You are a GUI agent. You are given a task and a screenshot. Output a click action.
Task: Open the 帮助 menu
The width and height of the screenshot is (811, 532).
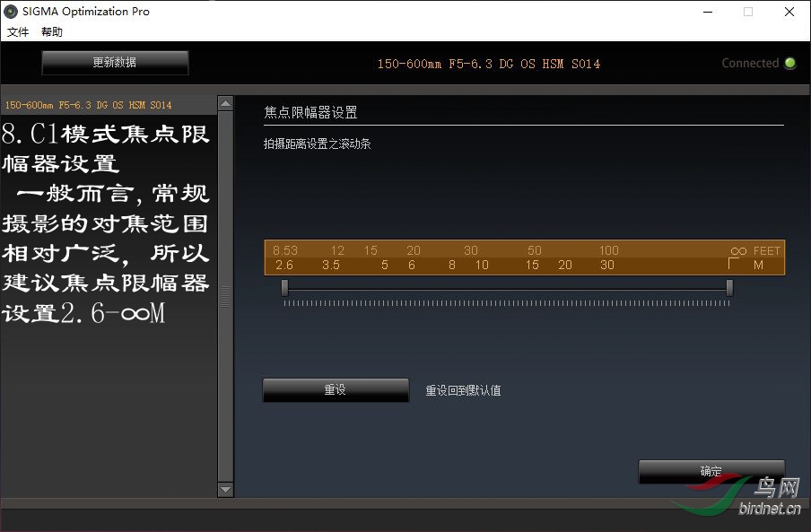(52, 32)
